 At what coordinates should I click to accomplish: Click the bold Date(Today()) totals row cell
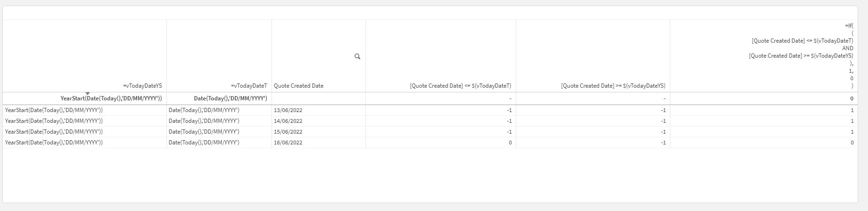coord(230,98)
